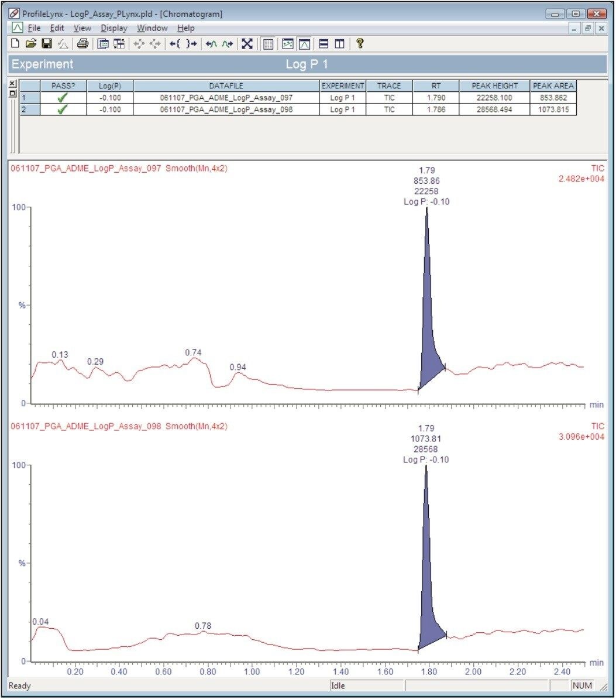This screenshot has width=616, height=699.
Task: Open the File menu
Action: pos(34,28)
